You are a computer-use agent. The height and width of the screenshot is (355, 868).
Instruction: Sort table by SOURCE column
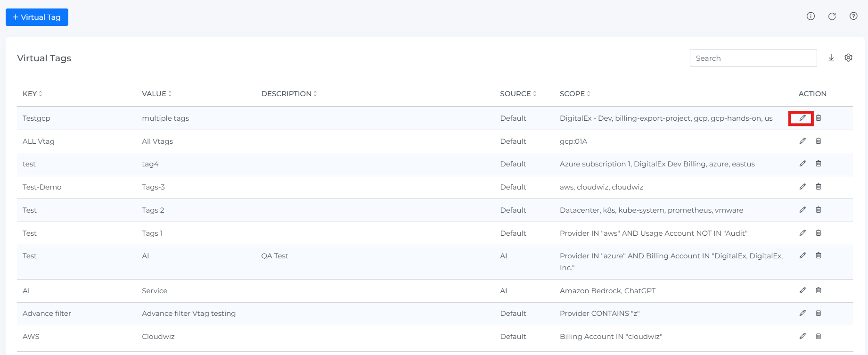(518, 94)
